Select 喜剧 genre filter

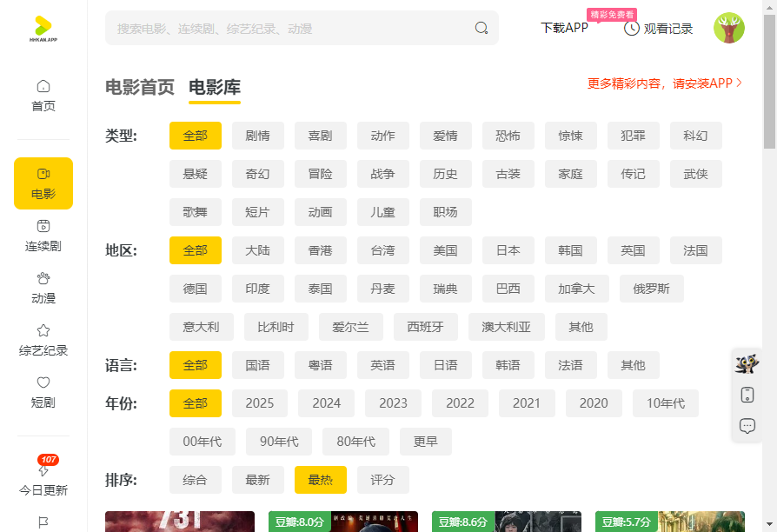click(320, 136)
